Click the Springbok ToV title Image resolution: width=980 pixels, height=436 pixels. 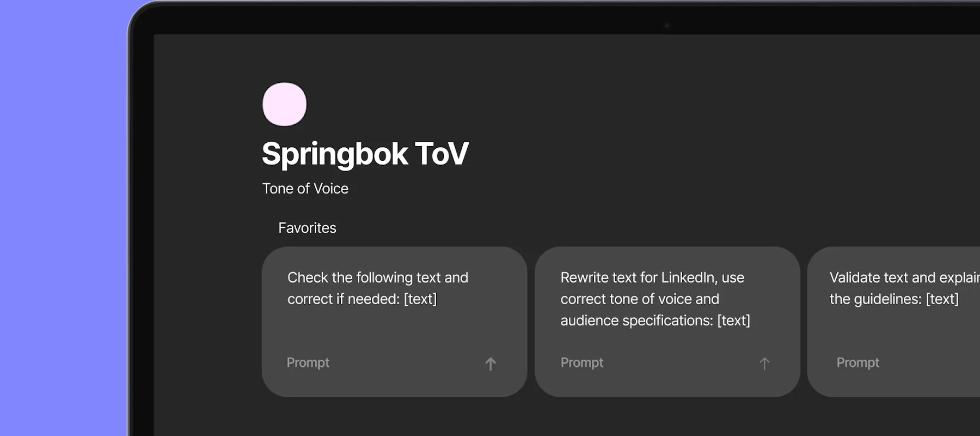[365, 154]
